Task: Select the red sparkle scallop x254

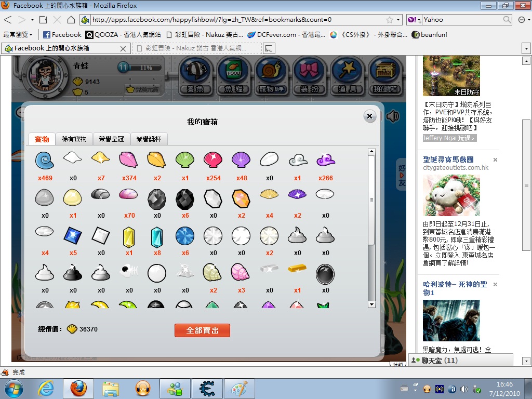Action: click(x=213, y=160)
